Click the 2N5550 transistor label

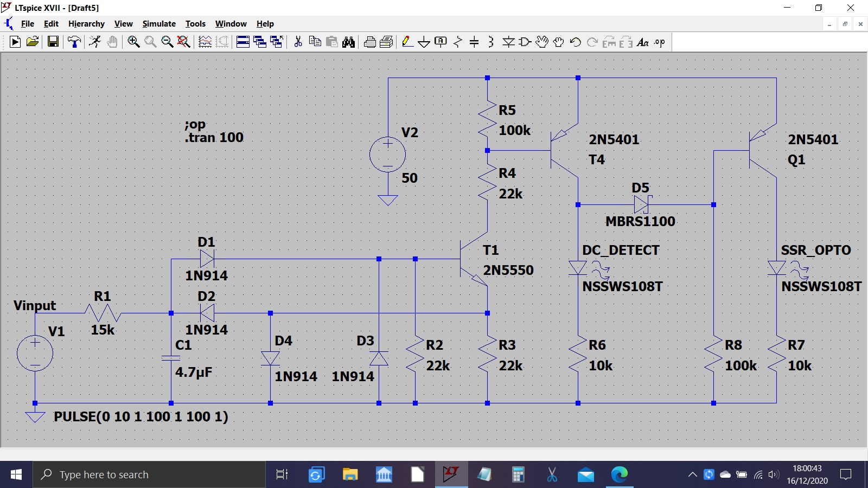pos(508,270)
